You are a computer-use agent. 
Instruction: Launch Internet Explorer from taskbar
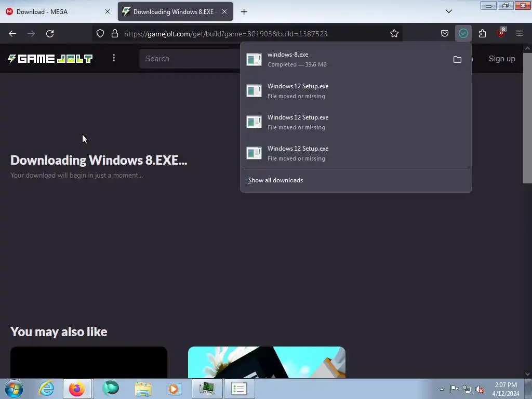click(46, 389)
